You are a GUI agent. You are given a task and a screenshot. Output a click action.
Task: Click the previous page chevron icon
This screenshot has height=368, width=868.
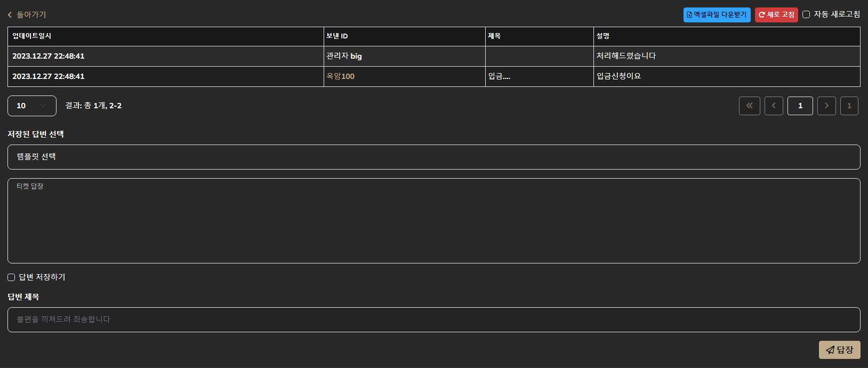(x=774, y=106)
